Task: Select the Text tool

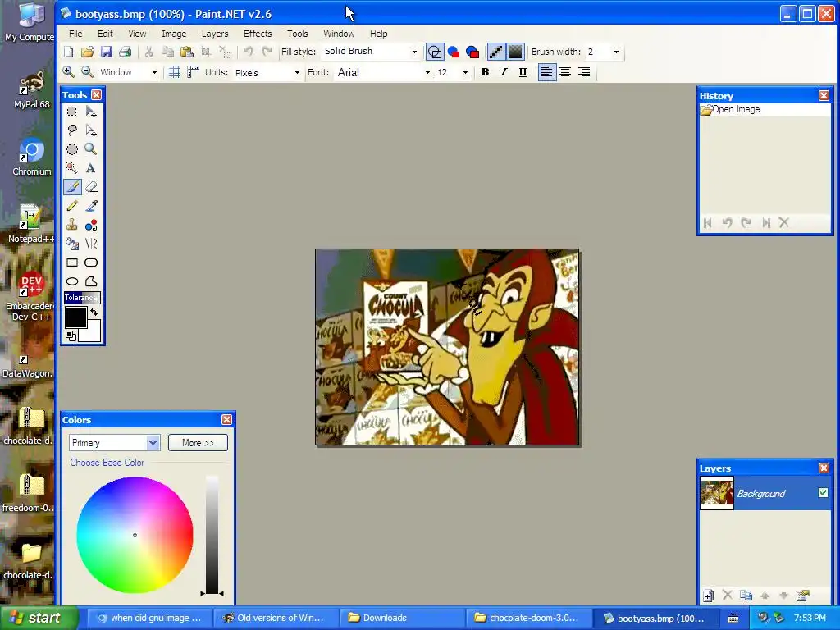Action: pyautogui.click(x=91, y=167)
